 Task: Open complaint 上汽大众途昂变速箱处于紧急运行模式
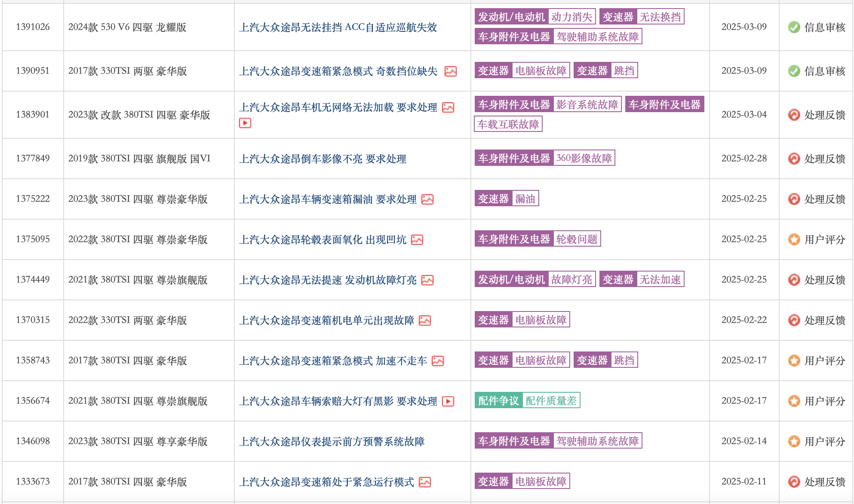coord(327,482)
